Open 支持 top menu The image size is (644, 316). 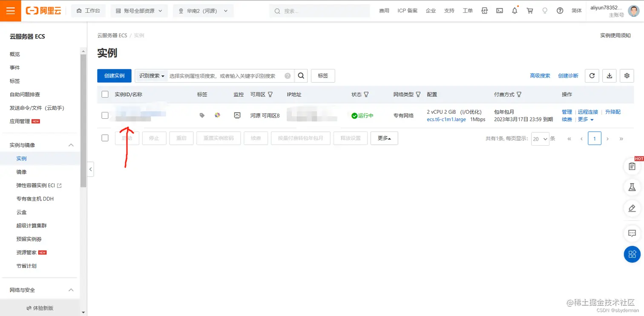pyautogui.click(x=449, y=11)
